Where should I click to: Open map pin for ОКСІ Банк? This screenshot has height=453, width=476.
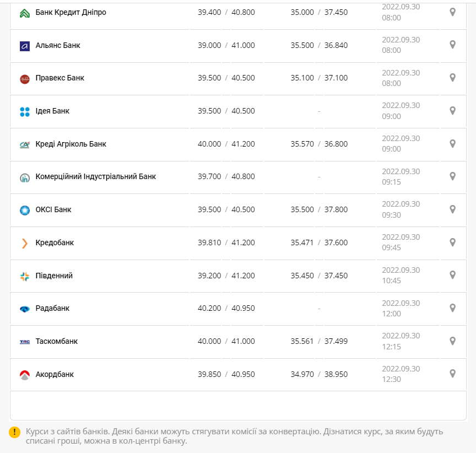coord(452,209)
